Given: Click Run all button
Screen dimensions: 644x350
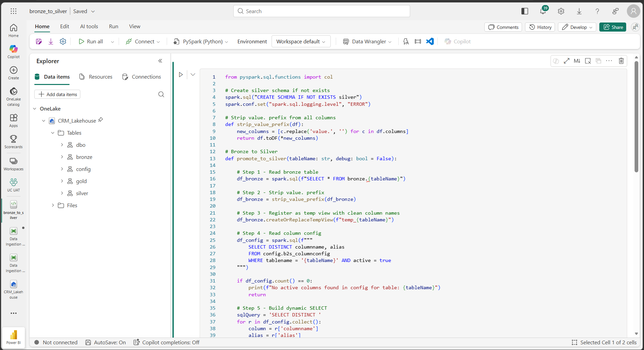Looking at the screenshot, I should [91, 41].
